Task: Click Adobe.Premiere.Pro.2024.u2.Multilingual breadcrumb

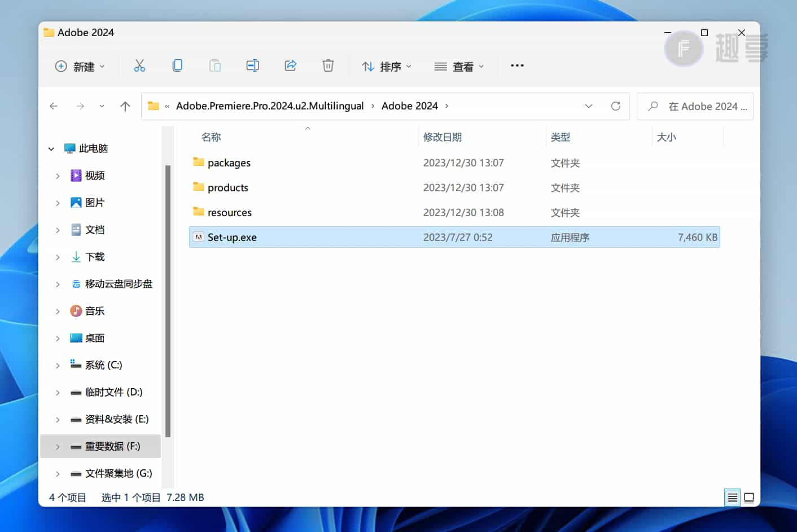Action: (x=270, y=106)
